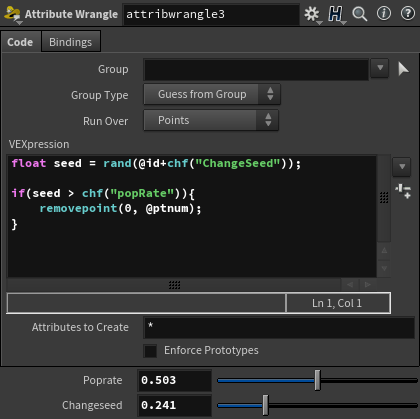
Task: Click the removepoint function text in code
Action: (x=78, y=208)
